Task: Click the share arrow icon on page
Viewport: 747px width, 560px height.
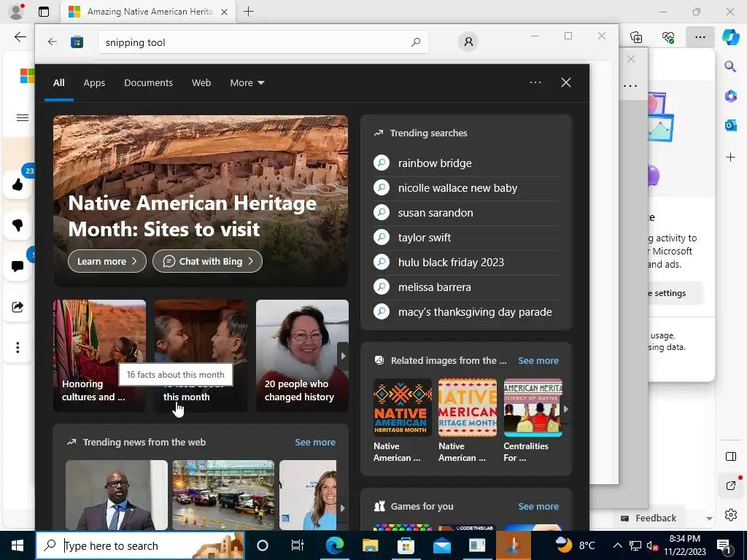Action: click(x=18, y=307)
